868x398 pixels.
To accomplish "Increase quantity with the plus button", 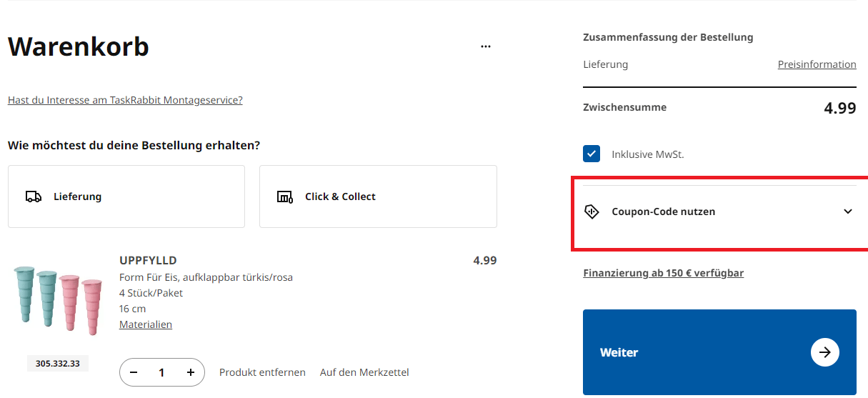I will tap(191, 372).
